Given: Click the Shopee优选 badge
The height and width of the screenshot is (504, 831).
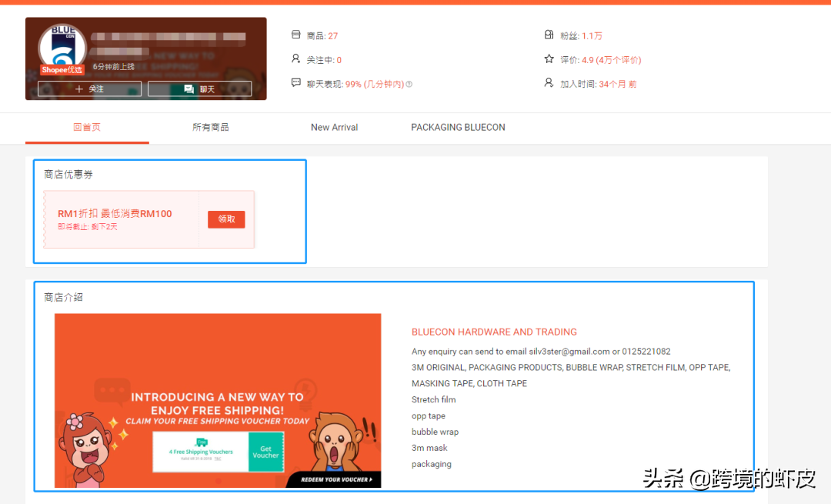Looking at the screenshot, I should (x=62, y=70).
